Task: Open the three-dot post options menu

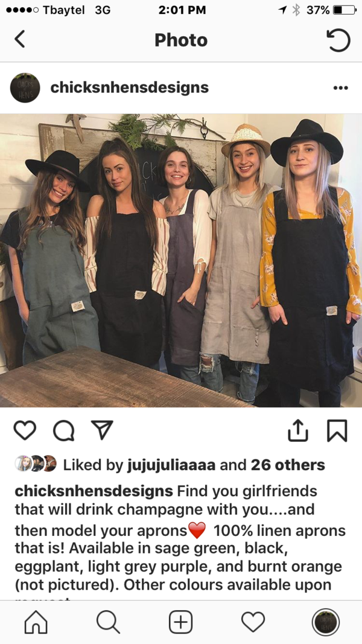Action: click(341, 88)
